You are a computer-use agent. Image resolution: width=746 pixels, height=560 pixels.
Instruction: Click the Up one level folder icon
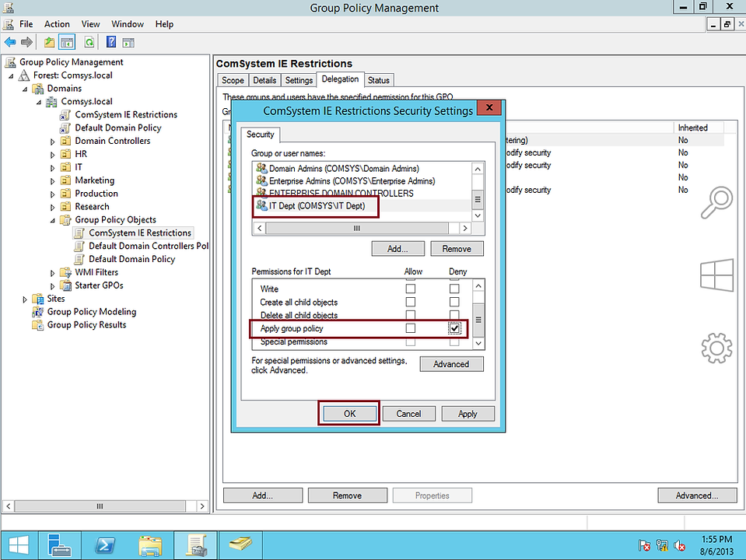[50, 42]
